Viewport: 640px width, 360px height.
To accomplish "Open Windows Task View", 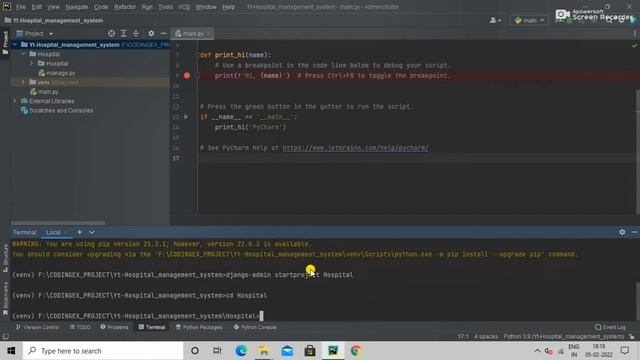I will (217, 351).
